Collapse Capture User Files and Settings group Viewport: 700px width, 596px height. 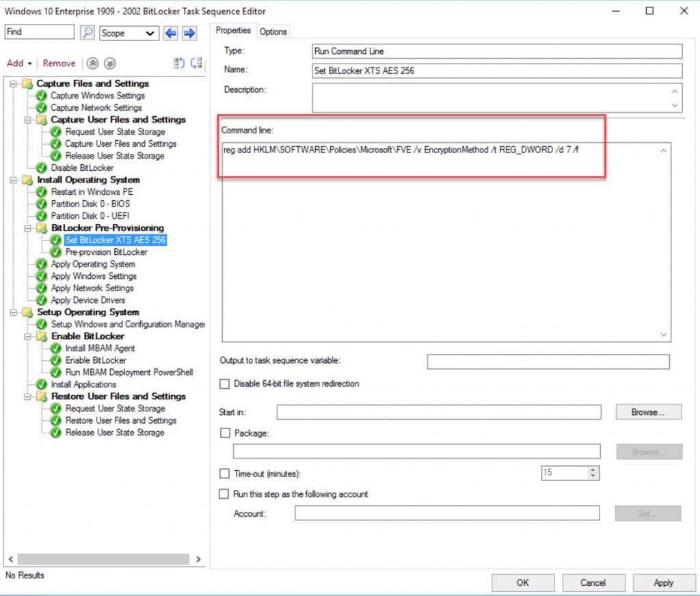27,120
